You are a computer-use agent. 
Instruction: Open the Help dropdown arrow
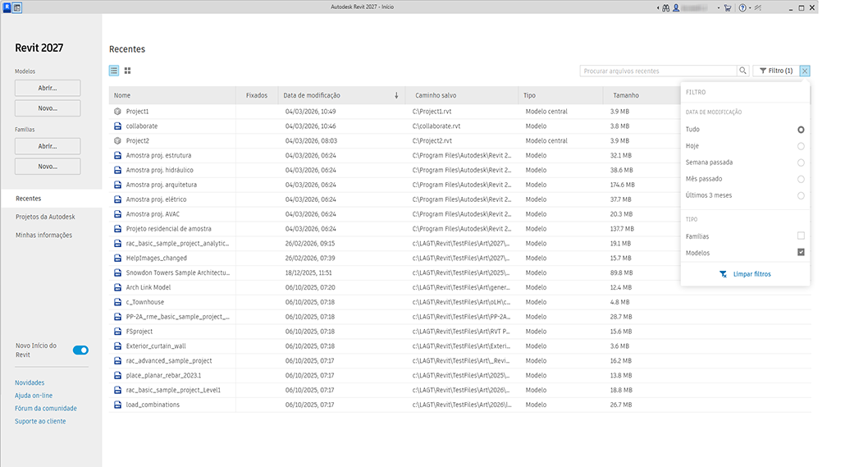(750, 8)
